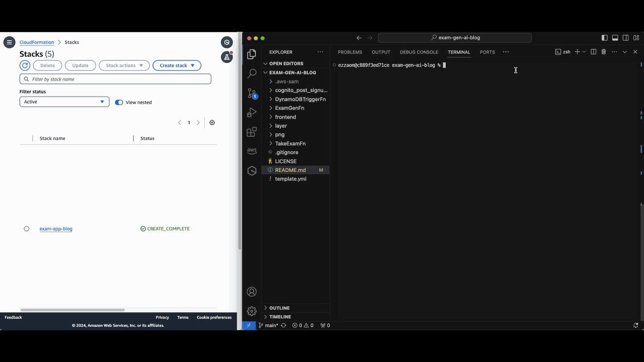Open the new terminal launch profile dropdown arrow
Screen dimensions: 644x362
(x=584, y=52)
